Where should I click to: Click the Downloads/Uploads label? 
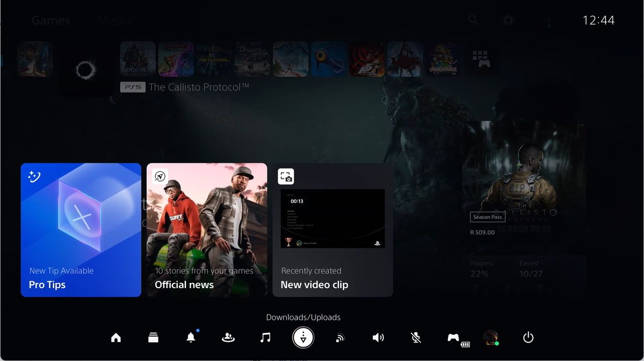pos(303,317)
